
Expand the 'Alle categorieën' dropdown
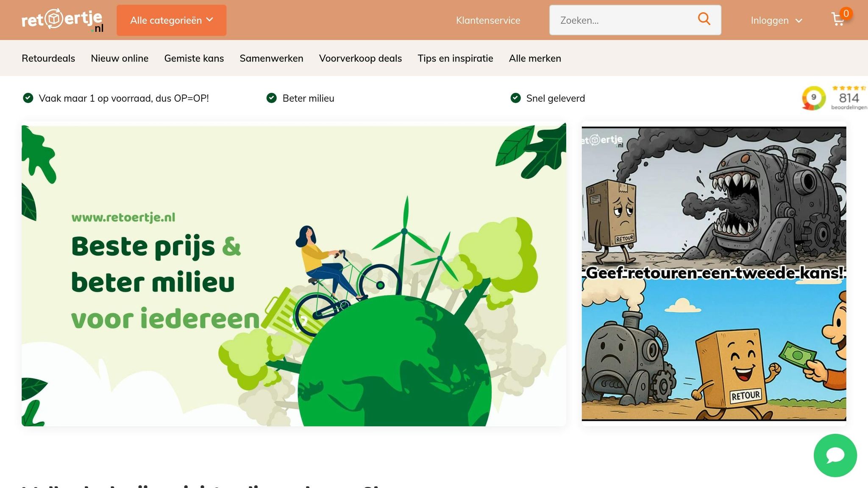click(171, 20)
